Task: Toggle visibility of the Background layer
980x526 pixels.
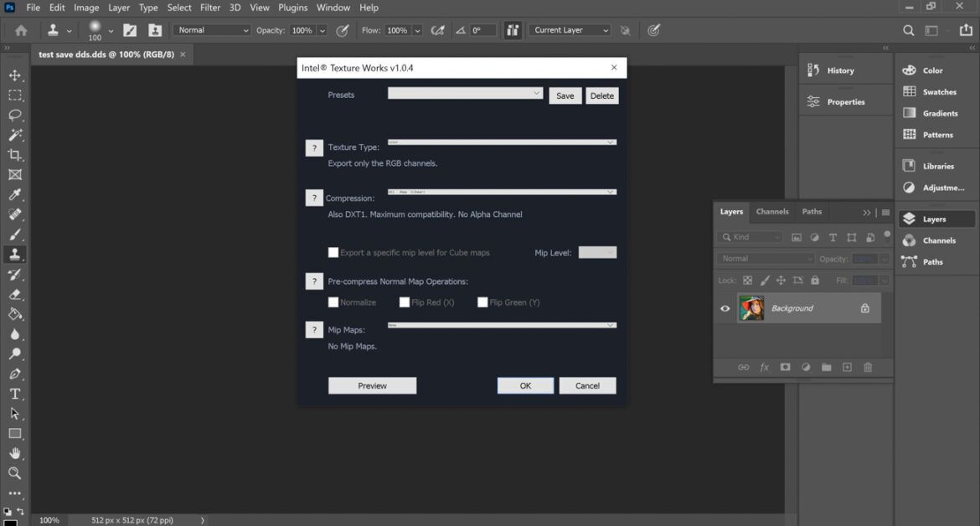Action: [x=725, y=308]
